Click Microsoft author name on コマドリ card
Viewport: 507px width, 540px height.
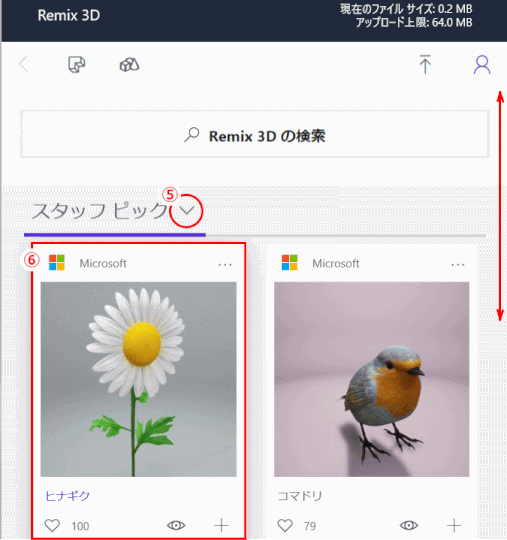(x=336, y=263)
